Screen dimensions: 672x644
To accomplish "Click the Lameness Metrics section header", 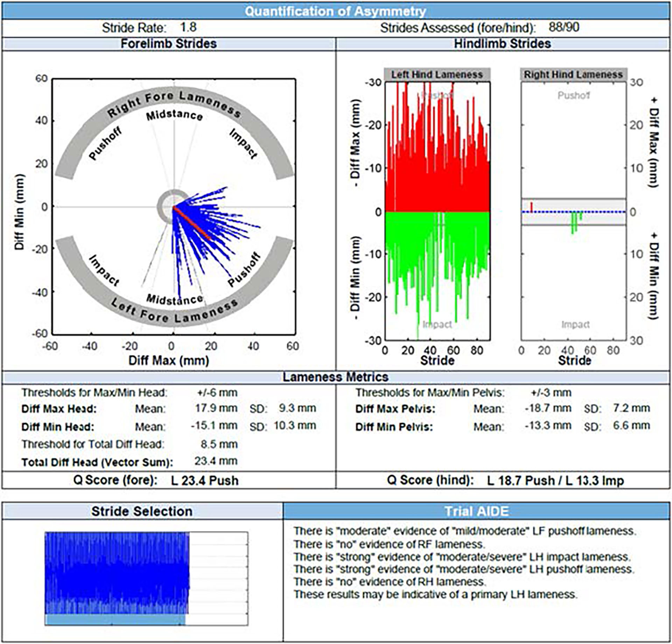I will pos(335,377).
